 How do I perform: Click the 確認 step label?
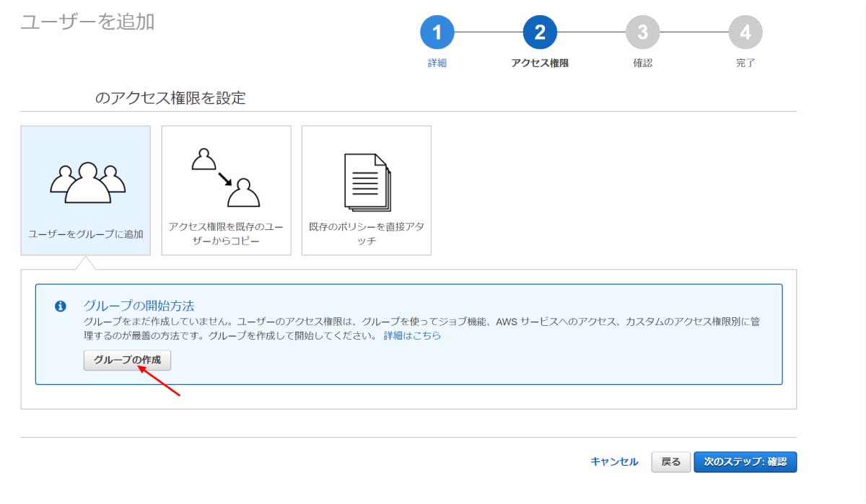642,63
